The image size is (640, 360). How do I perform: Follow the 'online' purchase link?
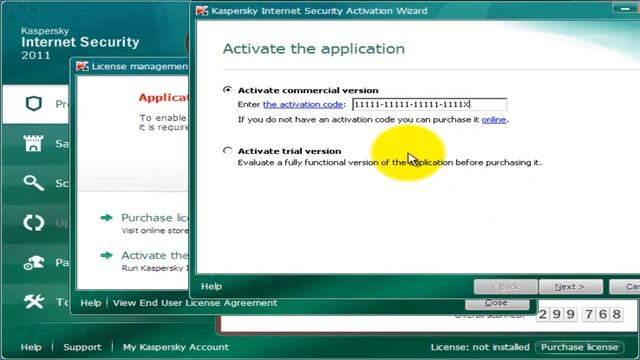click(493, 120)
